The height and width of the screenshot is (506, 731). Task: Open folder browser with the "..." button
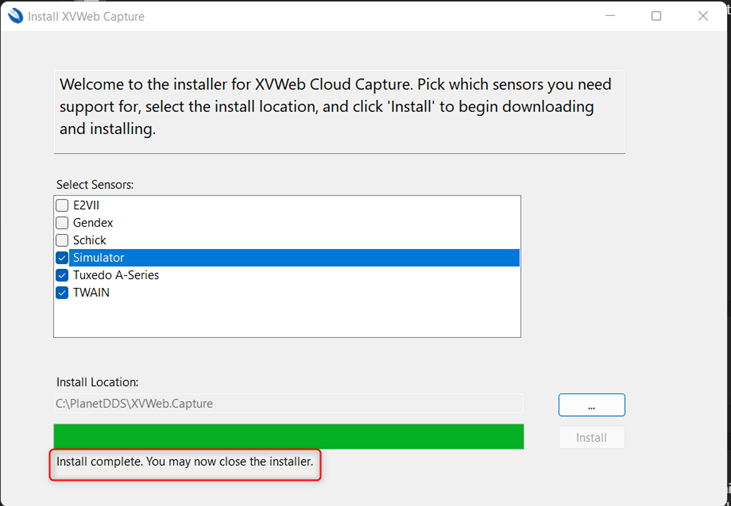591,404
